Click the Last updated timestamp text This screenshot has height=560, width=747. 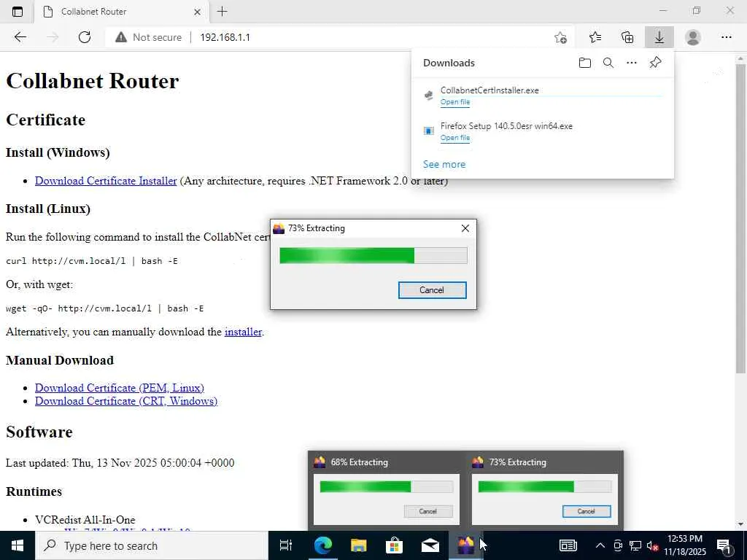point(120,463)
